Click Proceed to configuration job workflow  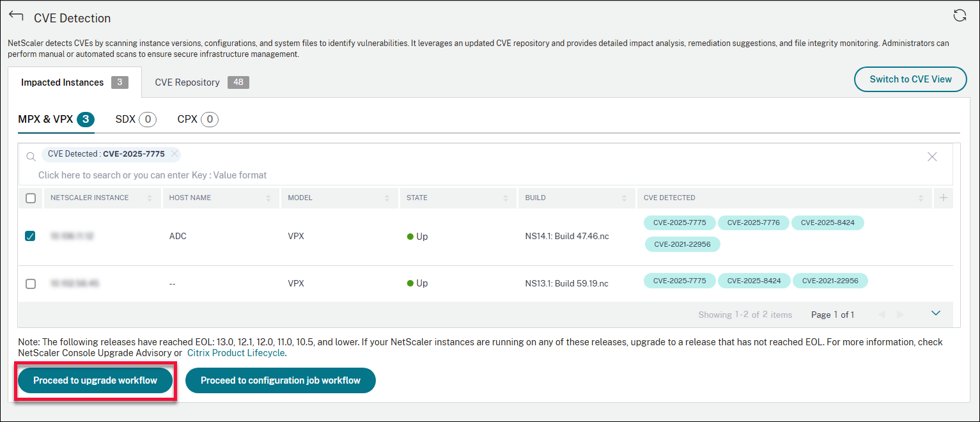click(x=281, y=380)
